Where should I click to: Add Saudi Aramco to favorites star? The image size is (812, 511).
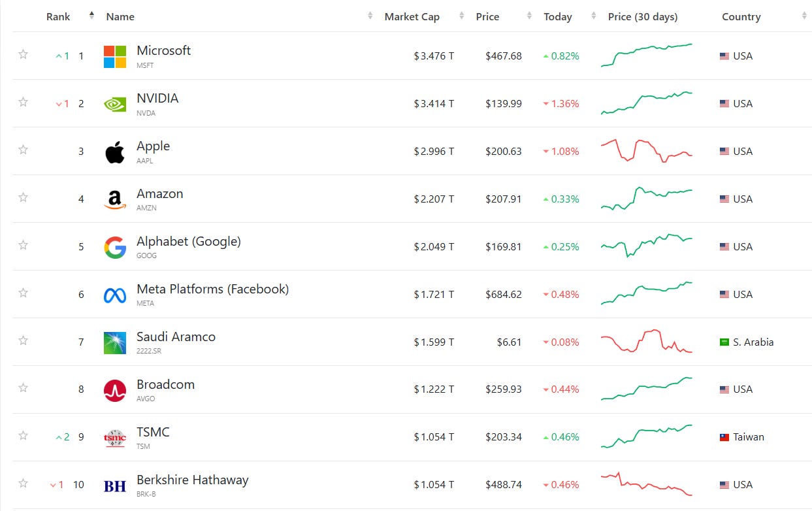(23, 340)
